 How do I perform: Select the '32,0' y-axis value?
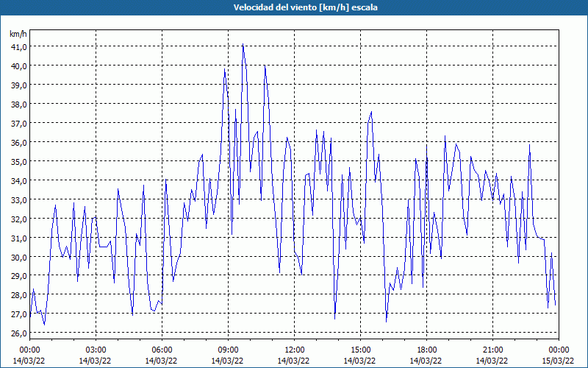click(x=19, y=219)
